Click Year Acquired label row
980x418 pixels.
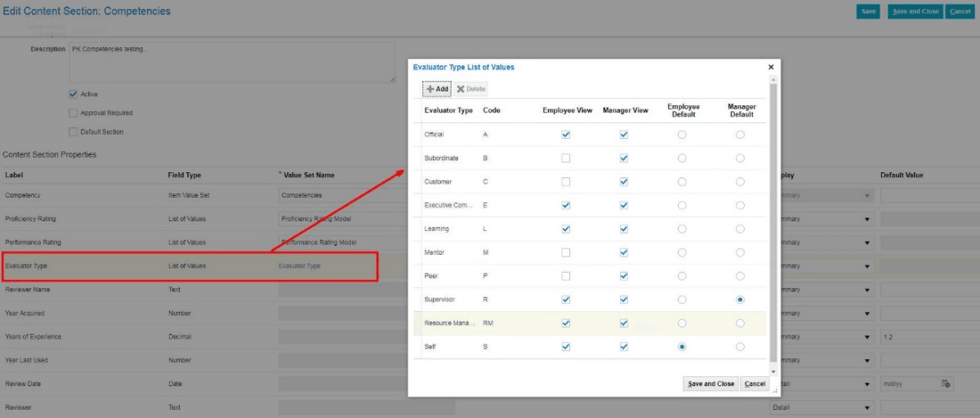click(x=25, y=313)
